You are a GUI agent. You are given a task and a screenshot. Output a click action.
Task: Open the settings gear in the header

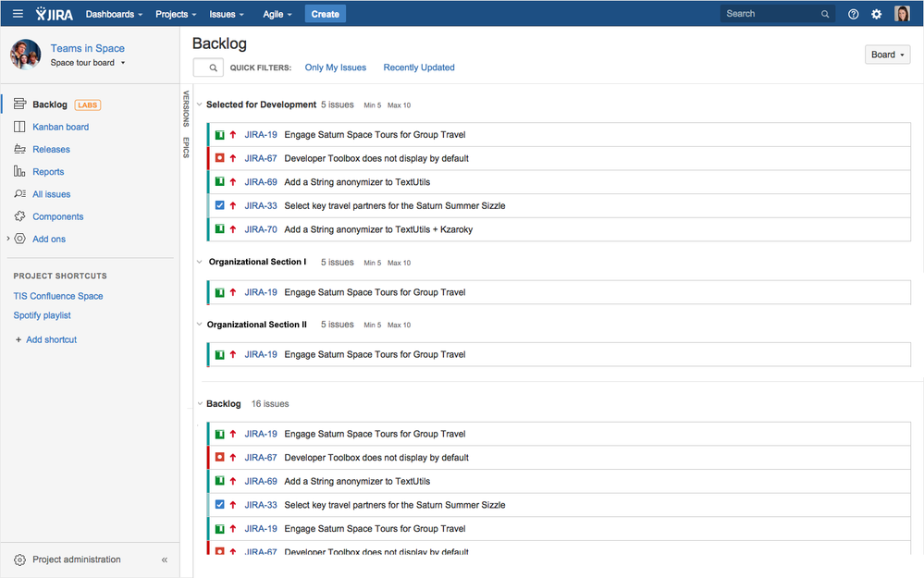tap(876, 14)
